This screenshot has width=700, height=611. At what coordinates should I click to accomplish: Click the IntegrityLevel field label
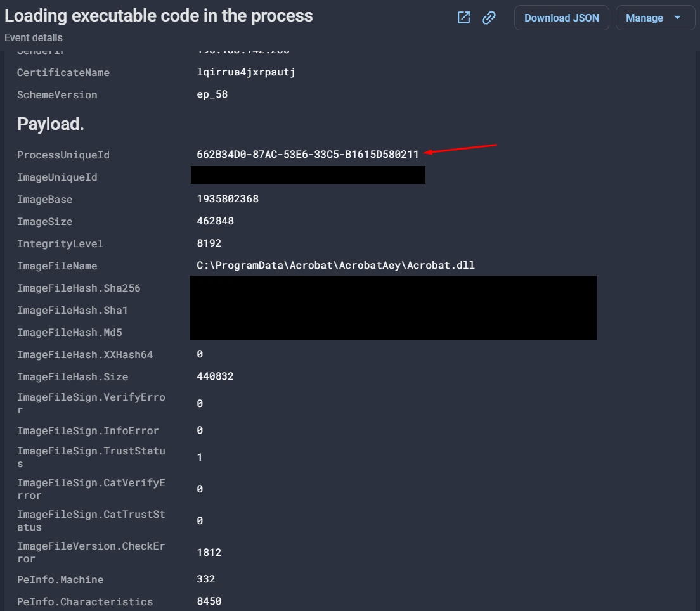pos(60,243)
